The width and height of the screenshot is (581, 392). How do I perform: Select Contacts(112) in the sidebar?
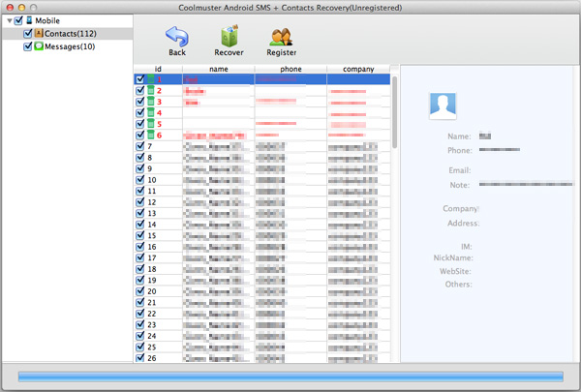click(68, 33)
